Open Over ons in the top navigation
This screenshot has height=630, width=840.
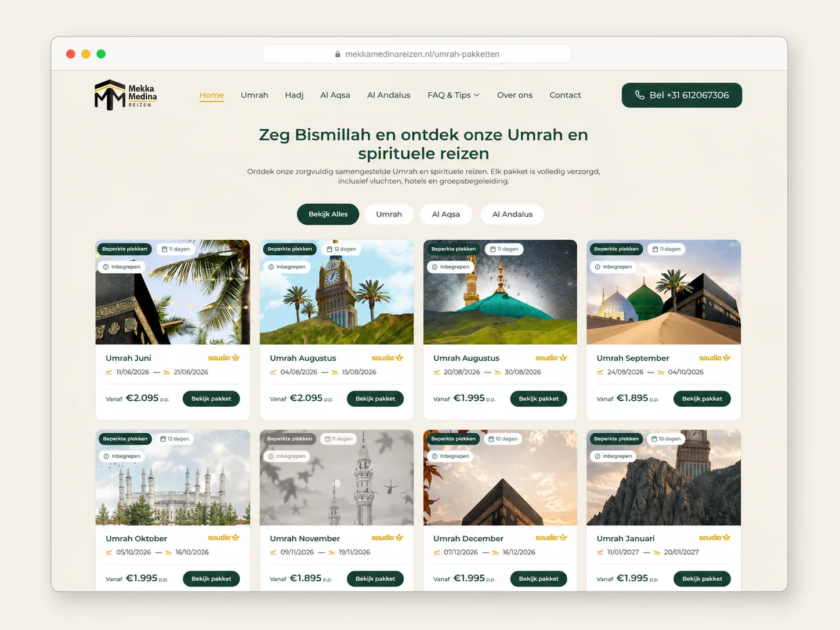tap(515, 95)
